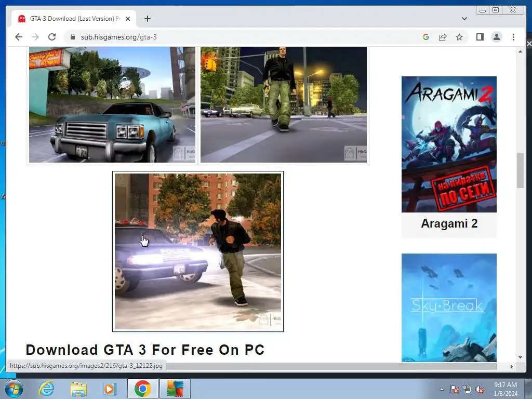Select the GTA 3 Download tab

click(x=74, y=19)
